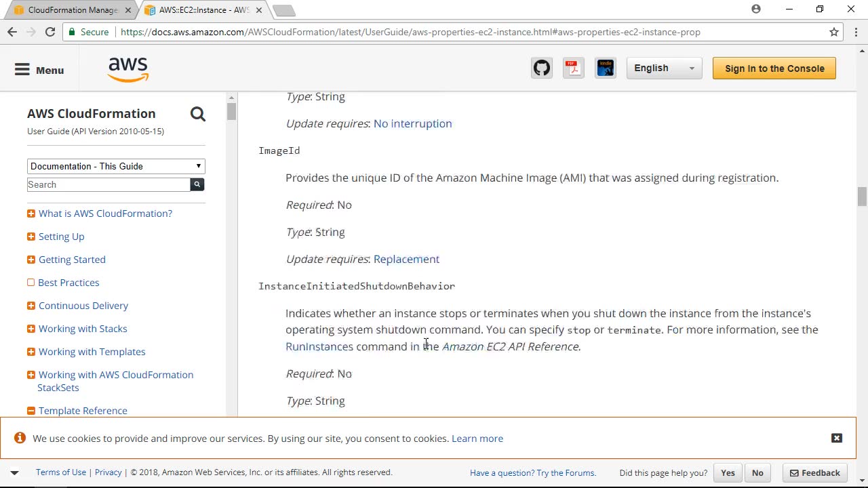
Task: Click the sidebar scrollbar thumb
Action: [x=231, y=111]
